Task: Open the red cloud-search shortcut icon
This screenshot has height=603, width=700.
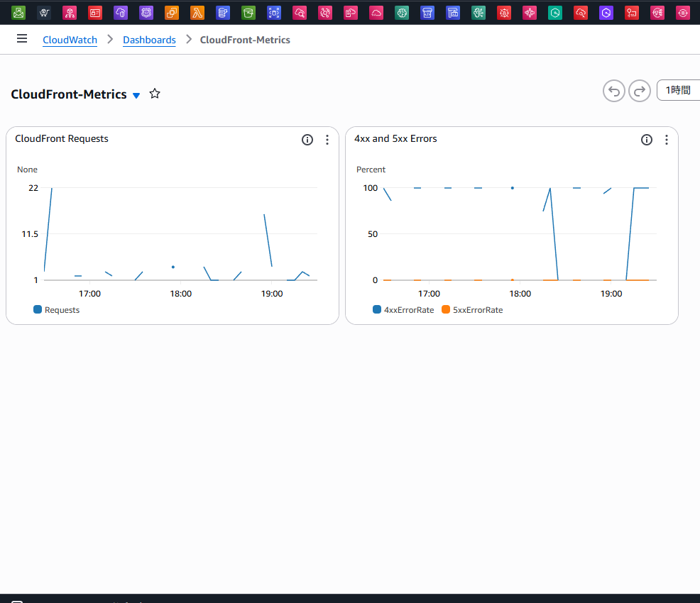Action: [581, 13]
